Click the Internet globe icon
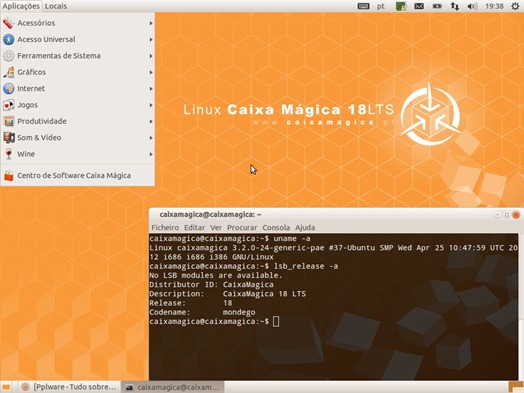Viewport: 524px width, 393px height. coord(8,89)
